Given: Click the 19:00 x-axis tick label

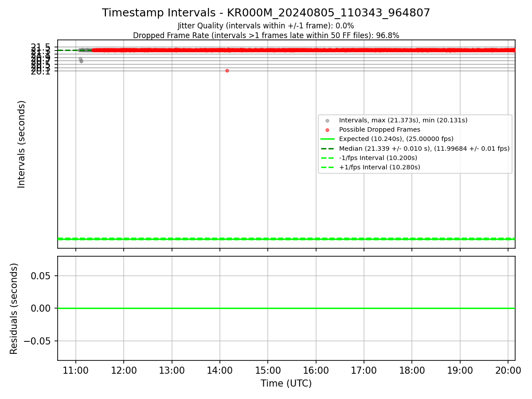Looking at the screenshot, I should click(x=460, y=371).
